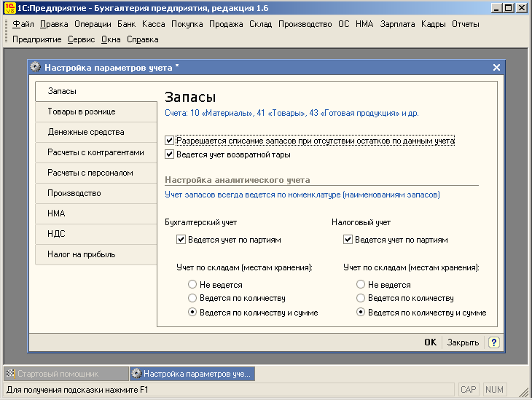532x400 pixels.
Task: Open the НМА settings tab
Action: coord(96,213)
